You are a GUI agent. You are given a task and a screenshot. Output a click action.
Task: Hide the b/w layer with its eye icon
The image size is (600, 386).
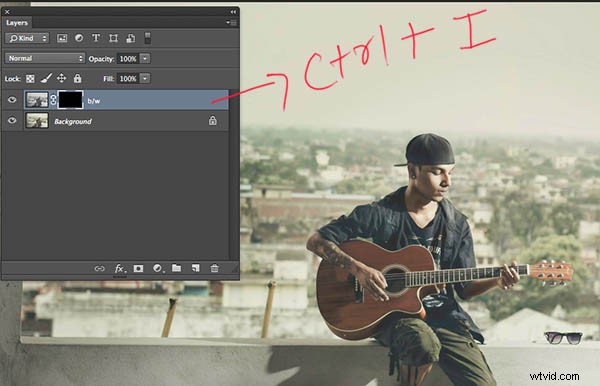pos(12,100)
